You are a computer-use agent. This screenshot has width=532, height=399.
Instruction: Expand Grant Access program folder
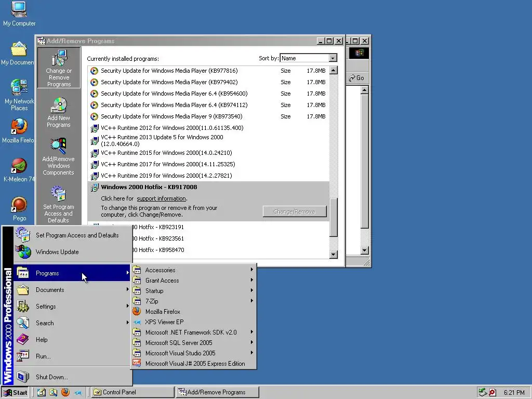point(193,280)
